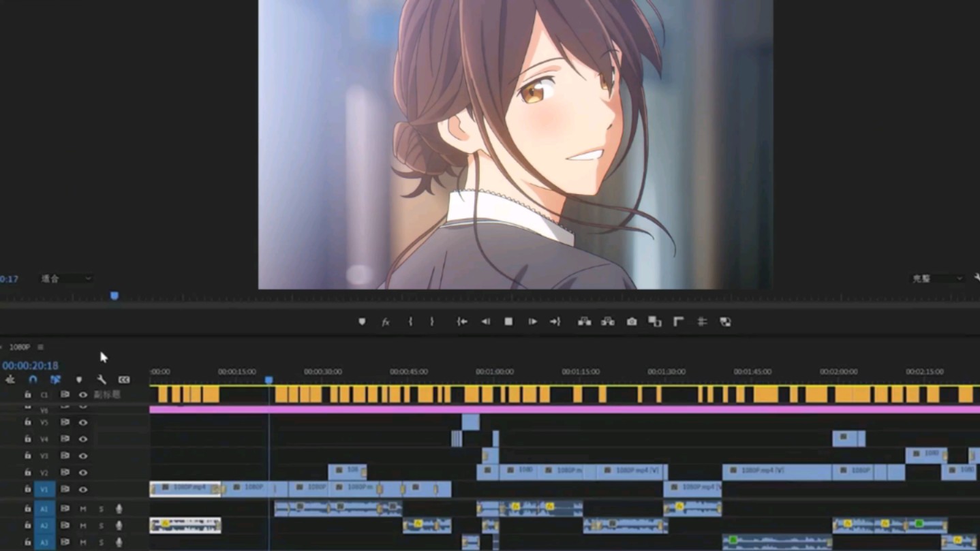Click the Program monitor playhead marker
The height and width of the screenshot is (551, 980).
[114, 296]
